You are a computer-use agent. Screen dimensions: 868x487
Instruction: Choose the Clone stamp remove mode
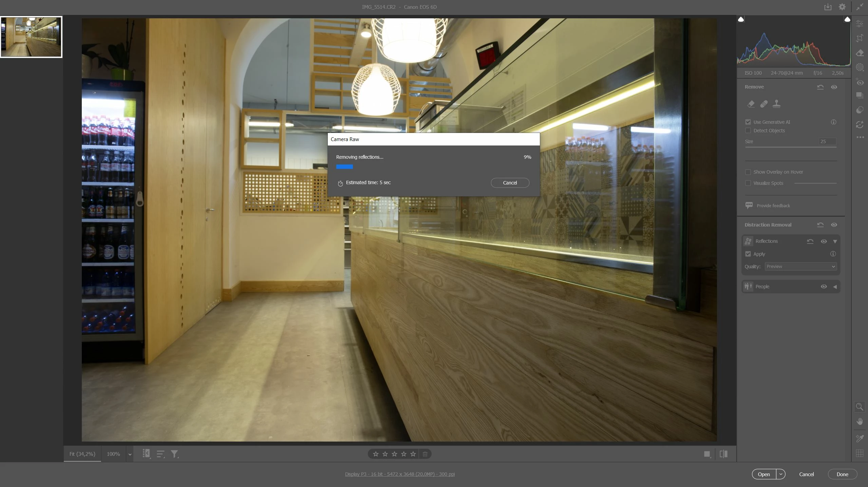point(776,104)
